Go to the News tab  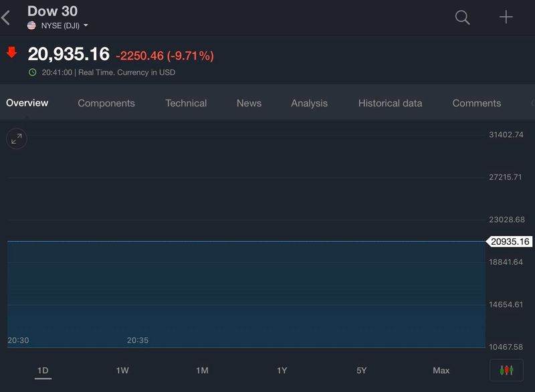pos(249,103)
